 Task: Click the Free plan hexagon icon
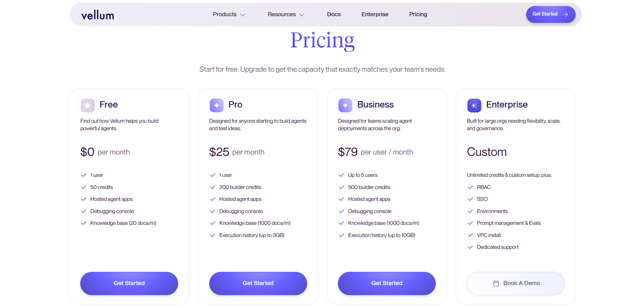87,105
